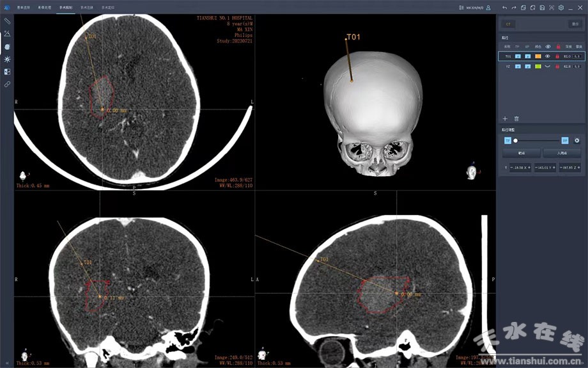Image resolution: width=588 pixels, height=368 pixels.
Task: Toggle the red lock for path T01
Action: point(558,56)
